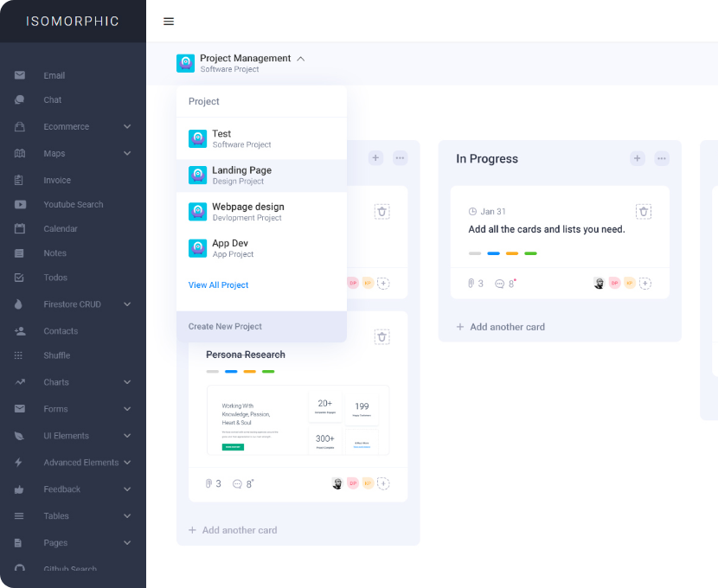Click the Charts trend icon in sidebar

click(20, 381)
